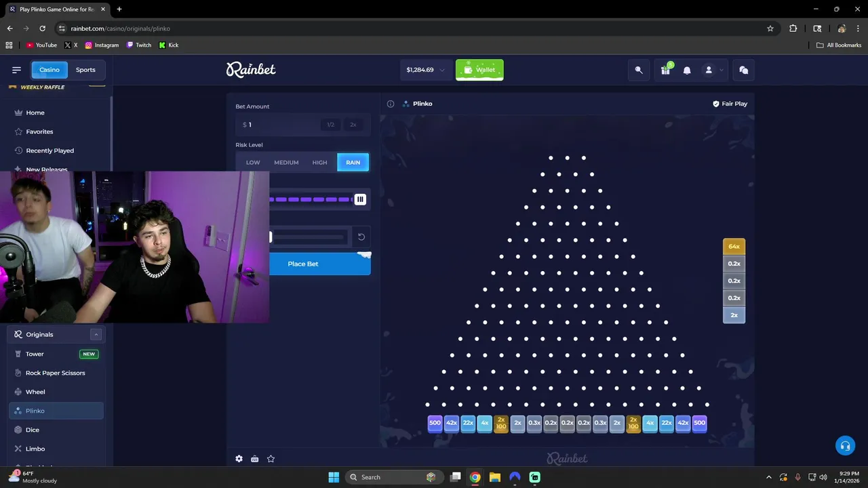
Task: Show hidden system tray icons
Action: 768,477
